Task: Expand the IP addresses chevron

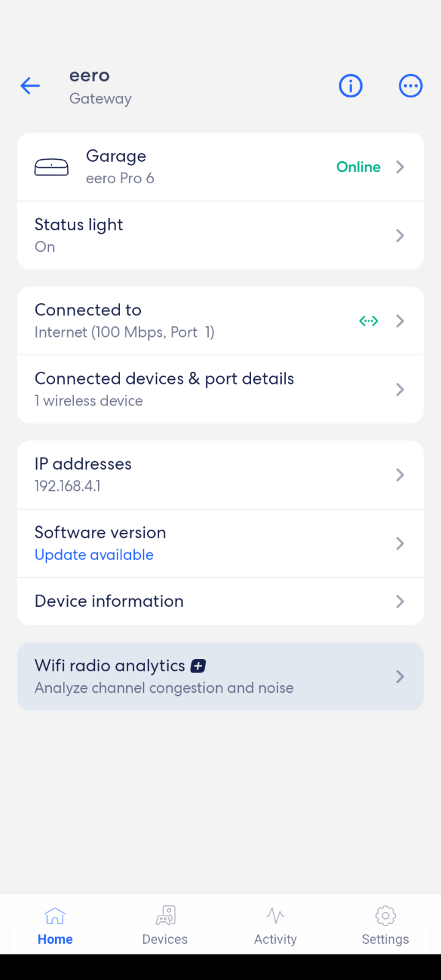Action: [x=400, y=475]
